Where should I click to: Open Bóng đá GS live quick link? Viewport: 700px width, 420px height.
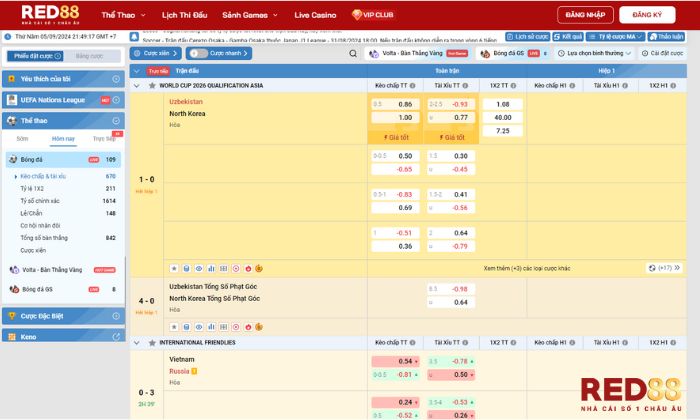click(513, 53)
